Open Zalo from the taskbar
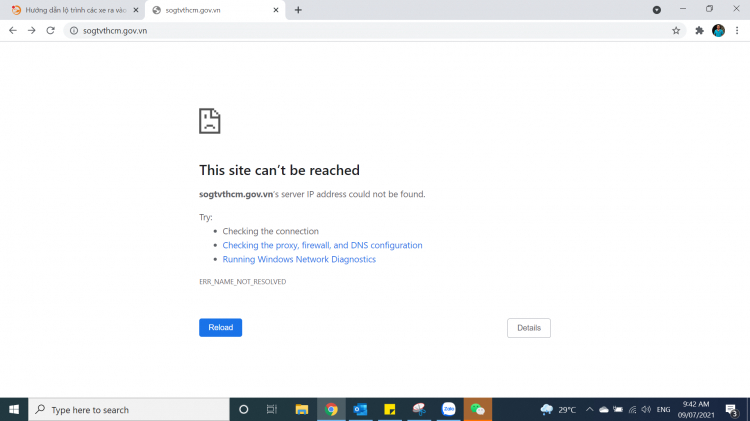The image size is (750, 421). click(448, 410)
